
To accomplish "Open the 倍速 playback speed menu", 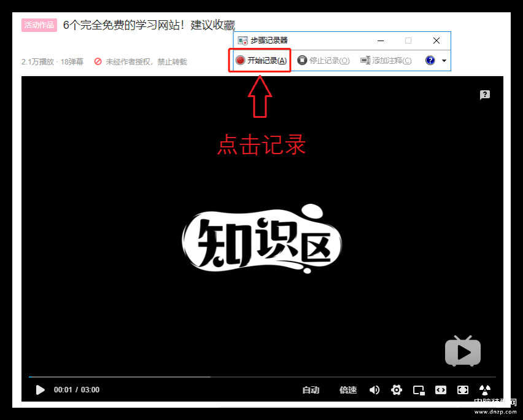I will click(348, 390).
